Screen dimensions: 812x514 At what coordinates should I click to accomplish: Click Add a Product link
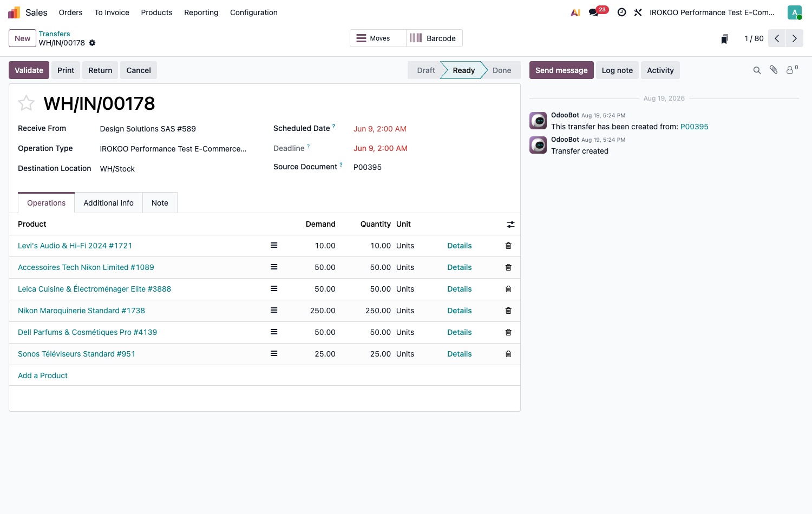coord(43,375)
